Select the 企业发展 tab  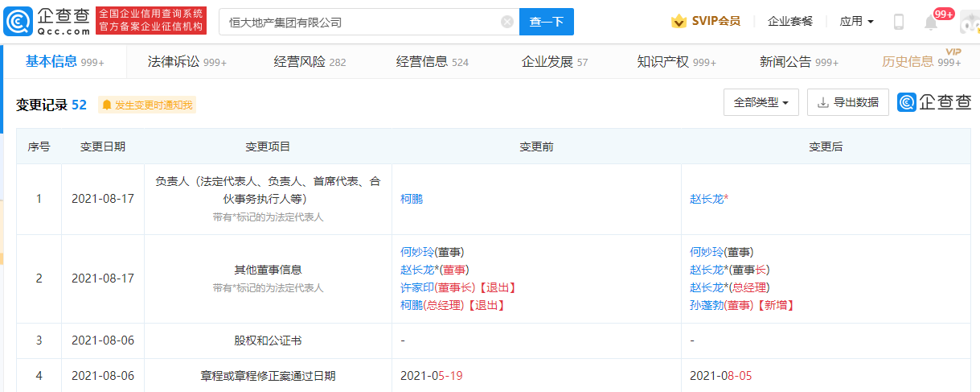555,62
